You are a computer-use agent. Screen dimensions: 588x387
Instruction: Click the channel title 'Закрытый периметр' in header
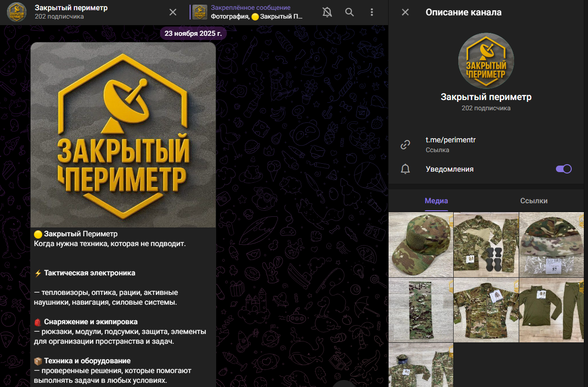click(x=71, y=7)
